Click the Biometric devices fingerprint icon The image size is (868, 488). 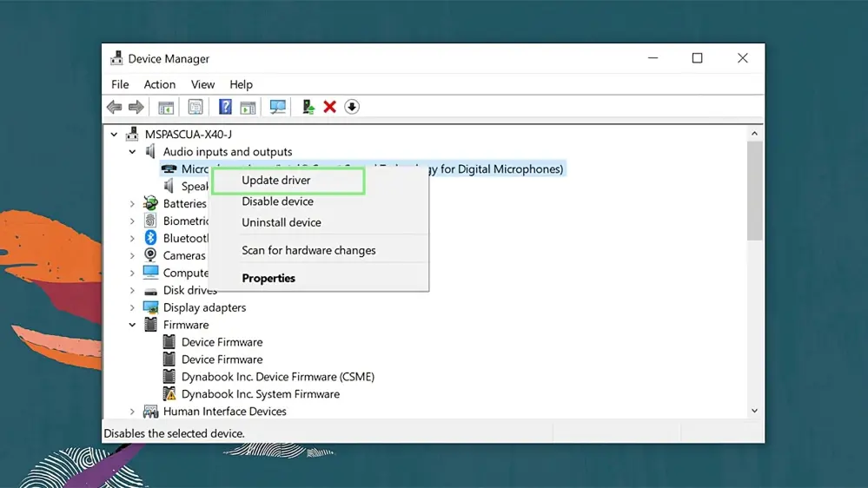[150, 221]
